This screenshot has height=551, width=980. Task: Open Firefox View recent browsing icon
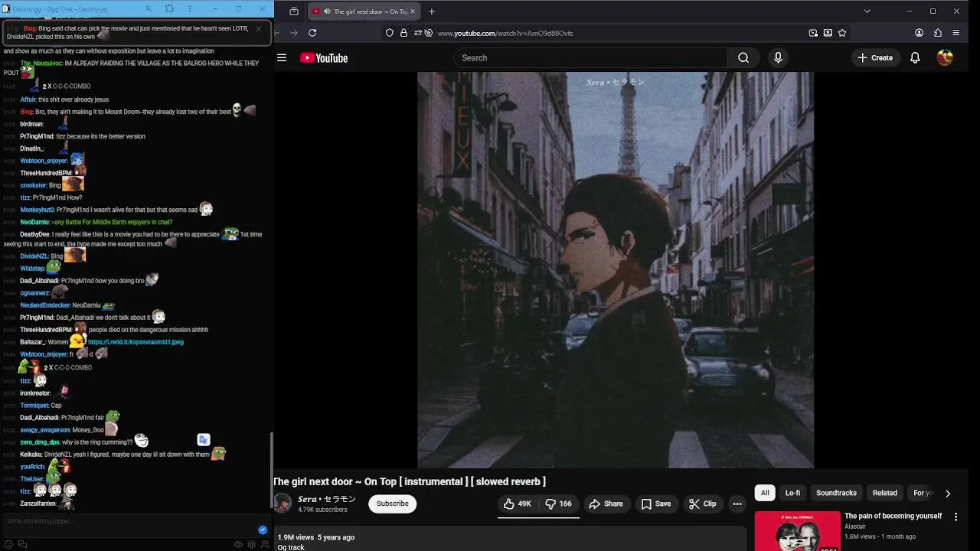coord(294,11)
